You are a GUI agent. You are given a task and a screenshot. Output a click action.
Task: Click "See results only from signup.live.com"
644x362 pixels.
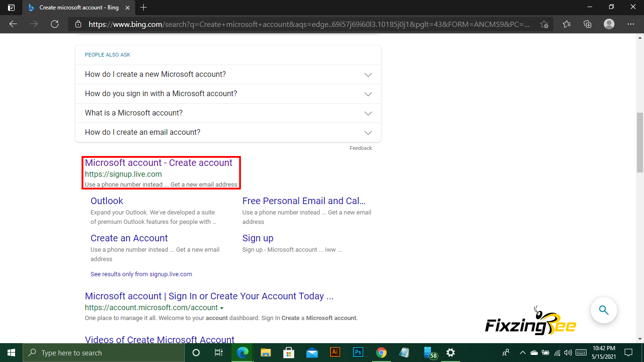pyautogui.click(x=141, y=274)
